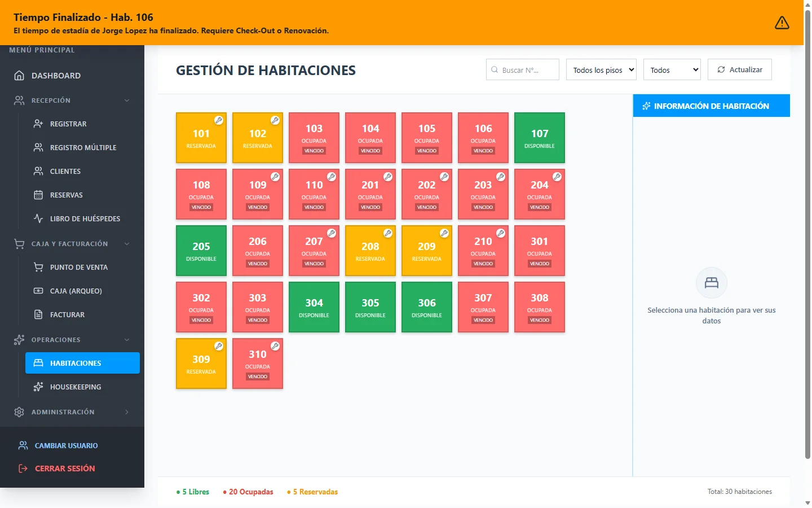The width and height of the screenshot is (812, 508).
Task: Select available room 107
Action: 540,138
